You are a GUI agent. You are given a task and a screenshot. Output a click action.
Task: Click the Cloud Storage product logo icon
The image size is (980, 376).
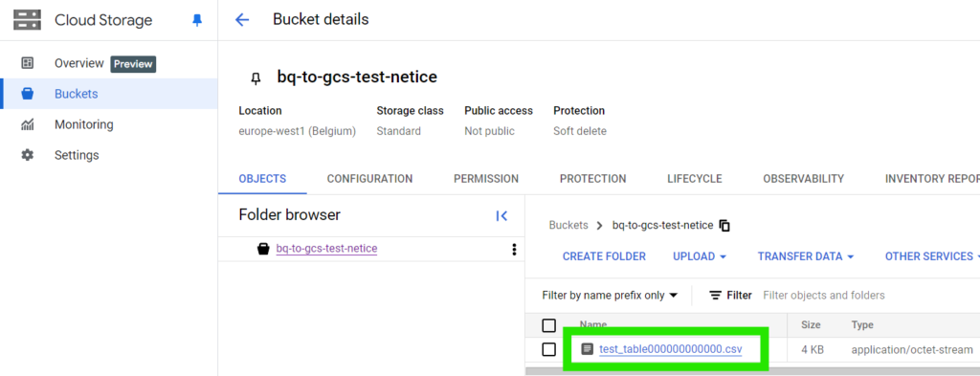[27, 20]
